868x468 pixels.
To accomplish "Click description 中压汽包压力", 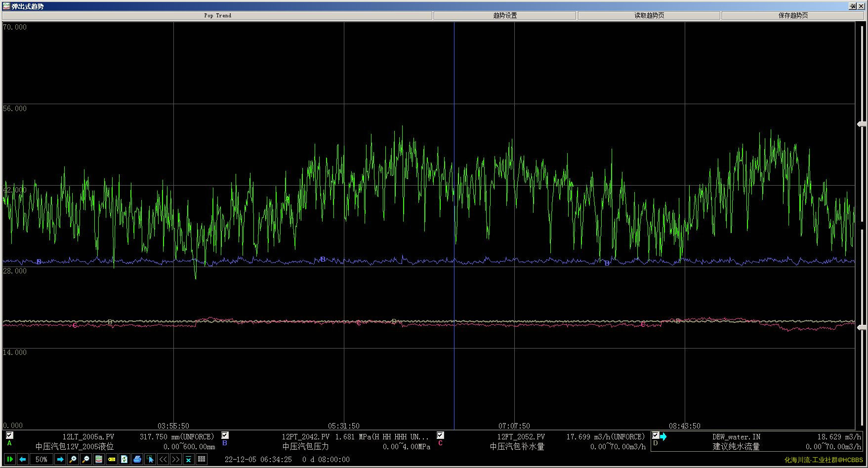I will tap(305, 447).
